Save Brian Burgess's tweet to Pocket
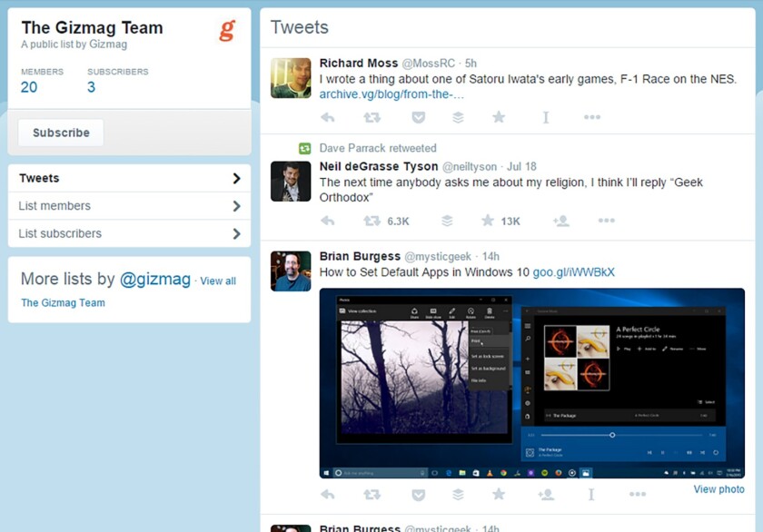The image size is (763, 532). 419,495
